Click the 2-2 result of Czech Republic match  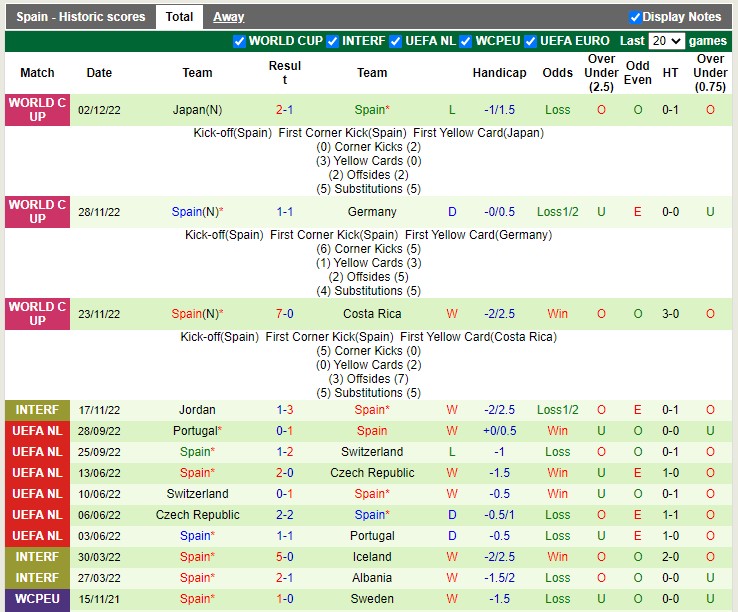[284, 515]
